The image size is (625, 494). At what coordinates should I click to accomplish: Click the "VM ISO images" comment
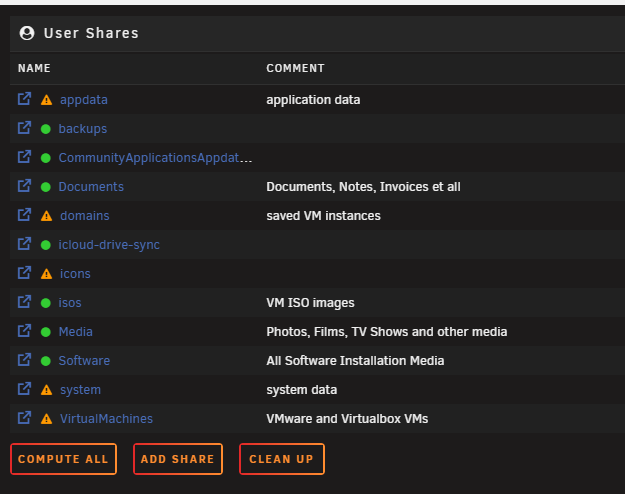310,303
